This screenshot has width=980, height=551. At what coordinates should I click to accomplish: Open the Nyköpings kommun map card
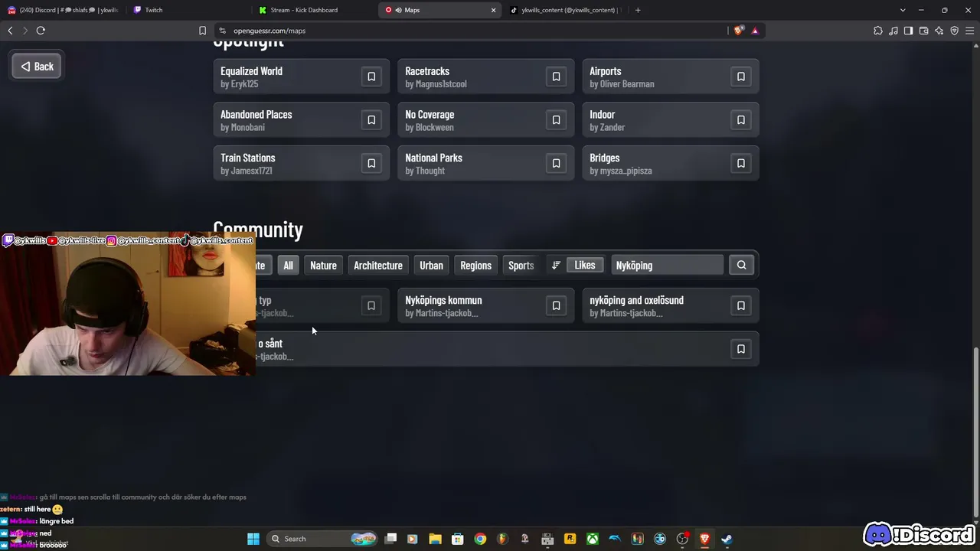[485, 305]
